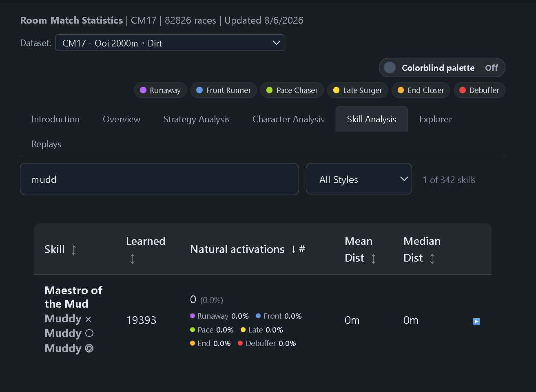Image resolution: width=536 pixels, height=392 pixels.
Task: Toggle the Pace Chaser style chip
Action: (292, 90)
